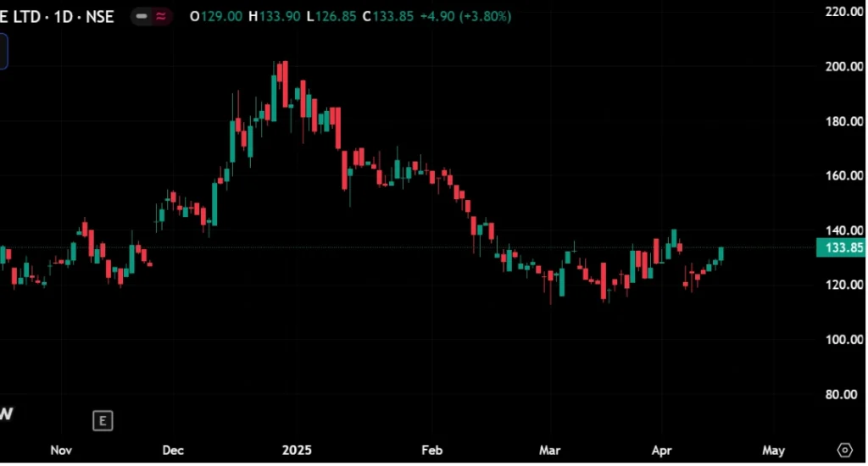Image resolution: width=868 pixels, height=466 pixels.
Task: Click the May time axis label
Action: pos(773,451)
